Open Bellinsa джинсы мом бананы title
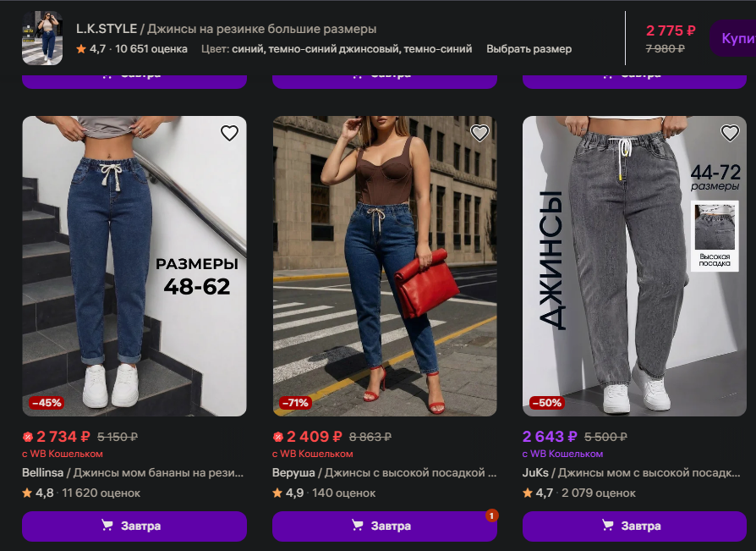Viewport: 756px width, 551px height. 133,473
